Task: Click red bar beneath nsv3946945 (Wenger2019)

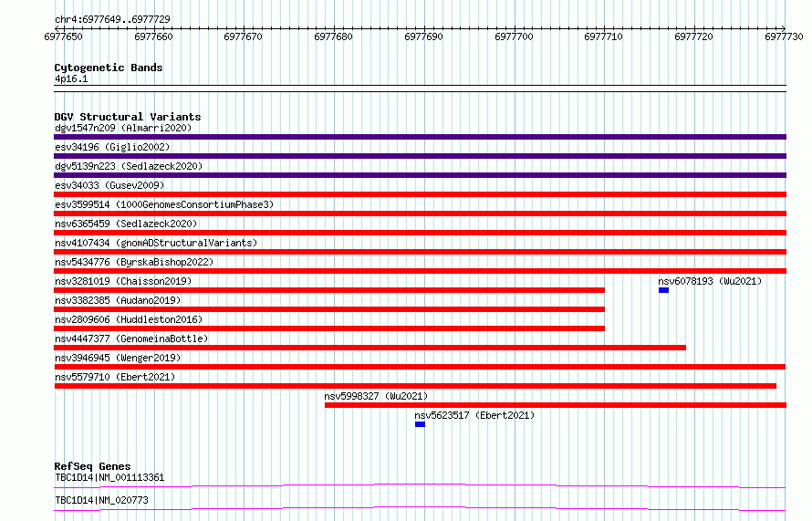Action: tap(420, 367)
